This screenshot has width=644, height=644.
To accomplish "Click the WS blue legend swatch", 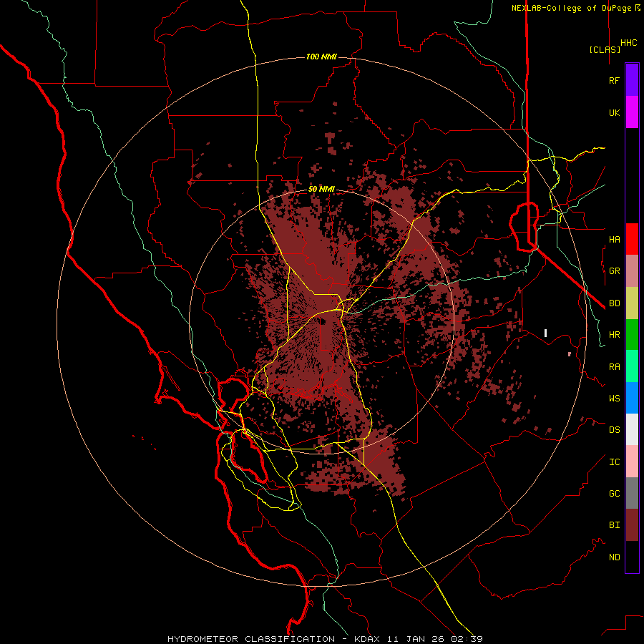I will point(632,398).
